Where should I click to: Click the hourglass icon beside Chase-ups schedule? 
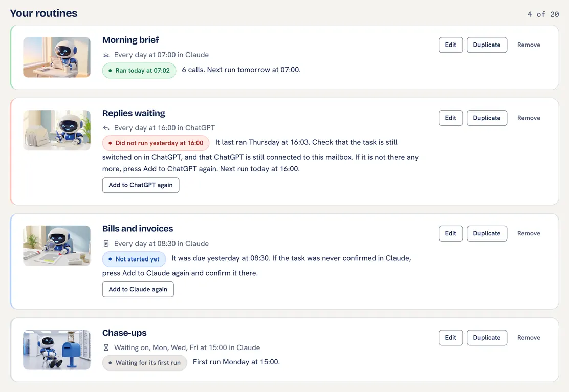tap(106, 347)
